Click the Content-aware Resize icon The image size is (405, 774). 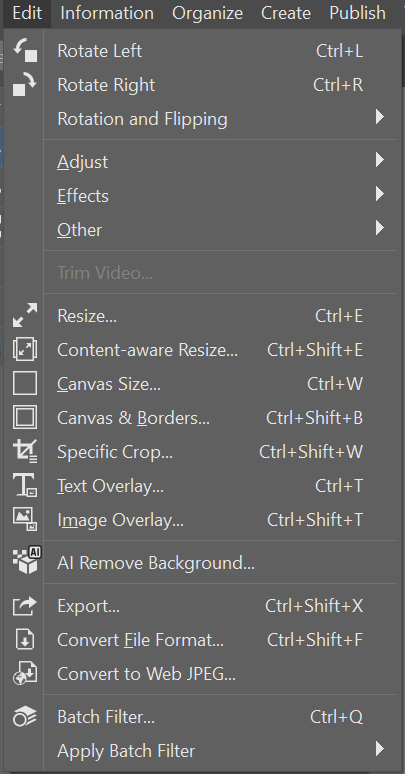pyautogui.click(x=25, y=349)
